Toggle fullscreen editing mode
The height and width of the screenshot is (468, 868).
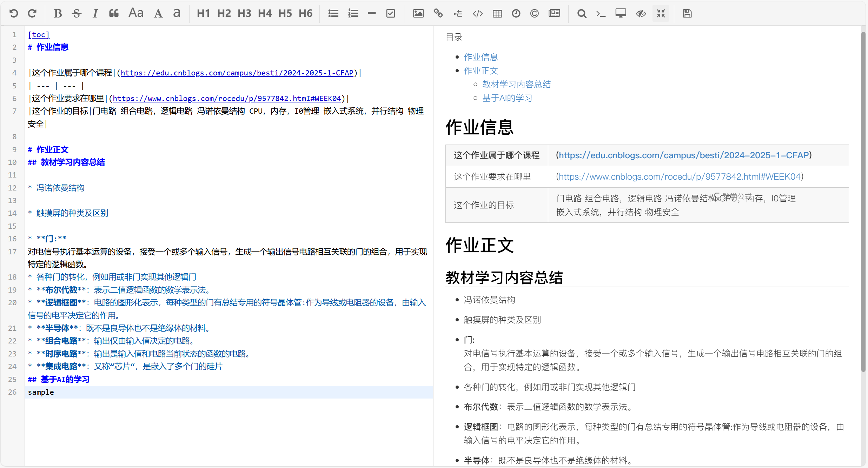661,14
